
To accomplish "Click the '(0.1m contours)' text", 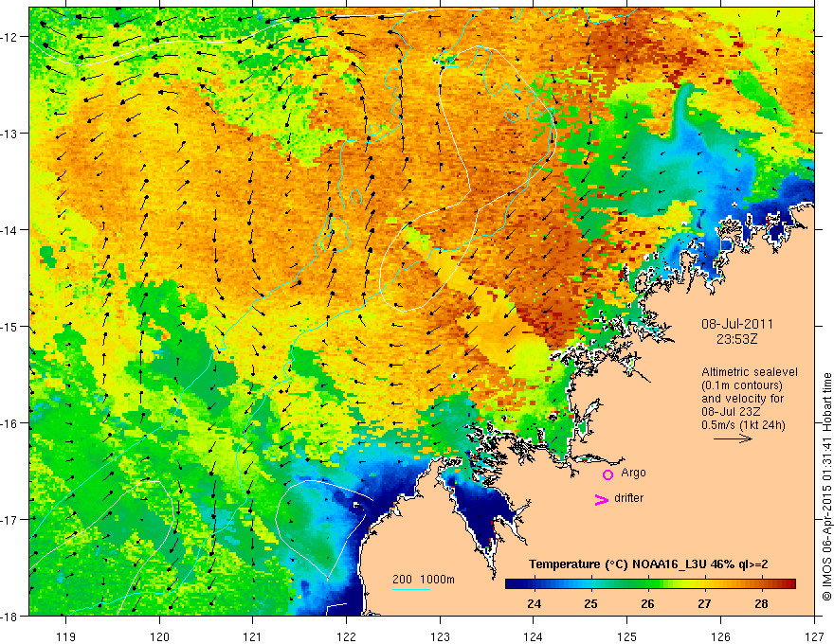I will point(742,385).
